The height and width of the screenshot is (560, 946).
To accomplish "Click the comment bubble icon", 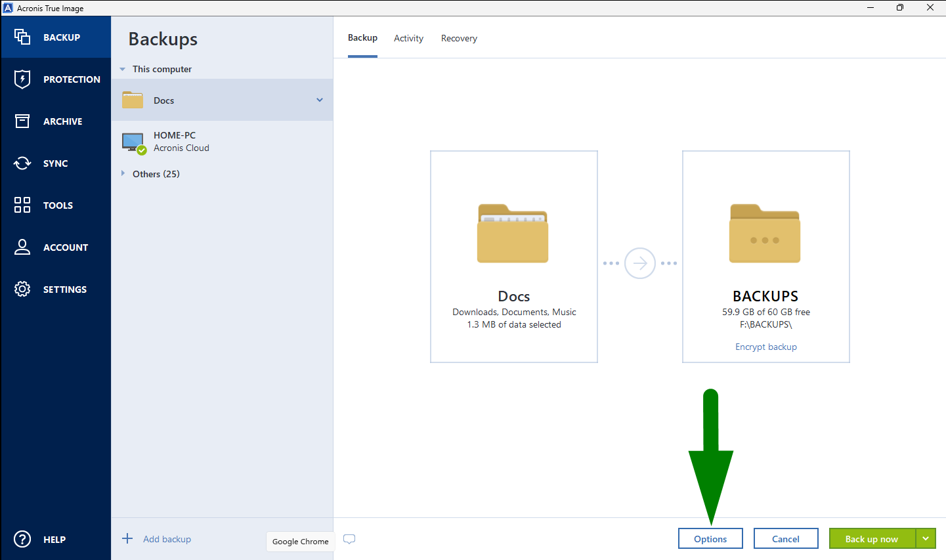I will pos(349,539).
